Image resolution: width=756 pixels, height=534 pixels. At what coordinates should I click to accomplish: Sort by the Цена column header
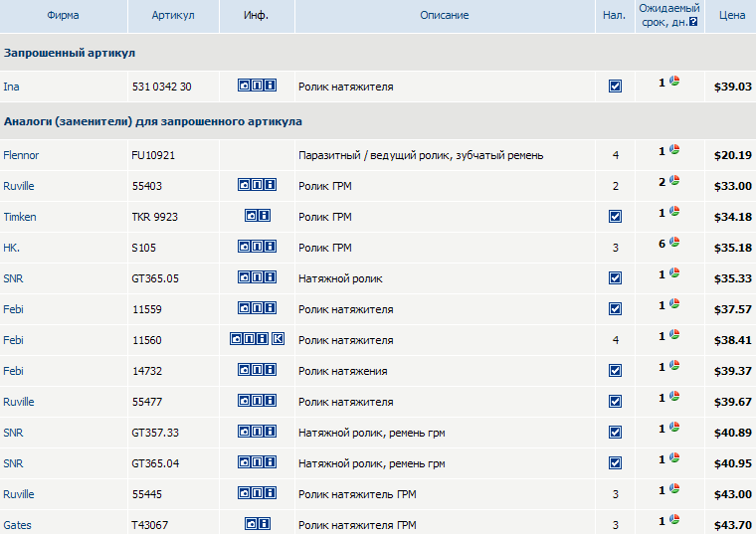(x=732, y=16)
